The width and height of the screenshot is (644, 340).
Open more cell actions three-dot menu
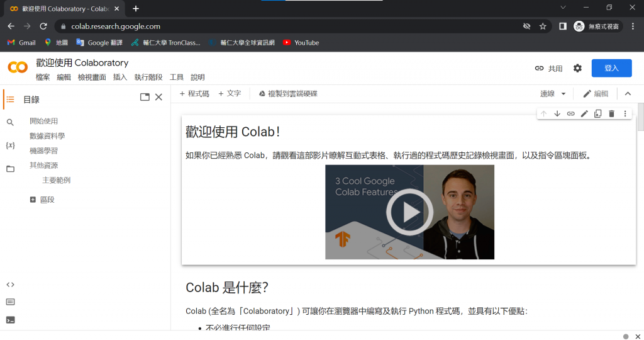(625, 113)
